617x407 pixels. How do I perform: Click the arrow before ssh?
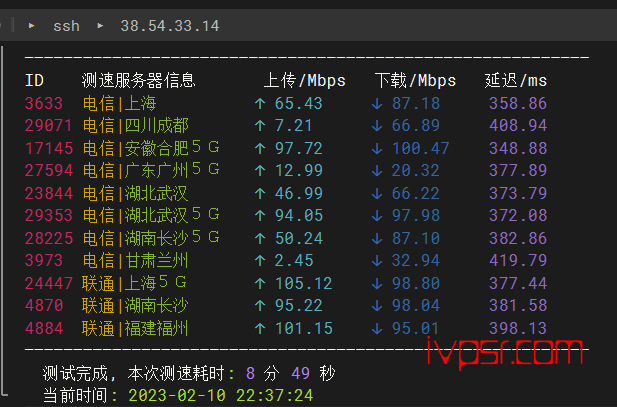(x=31, y=26)
